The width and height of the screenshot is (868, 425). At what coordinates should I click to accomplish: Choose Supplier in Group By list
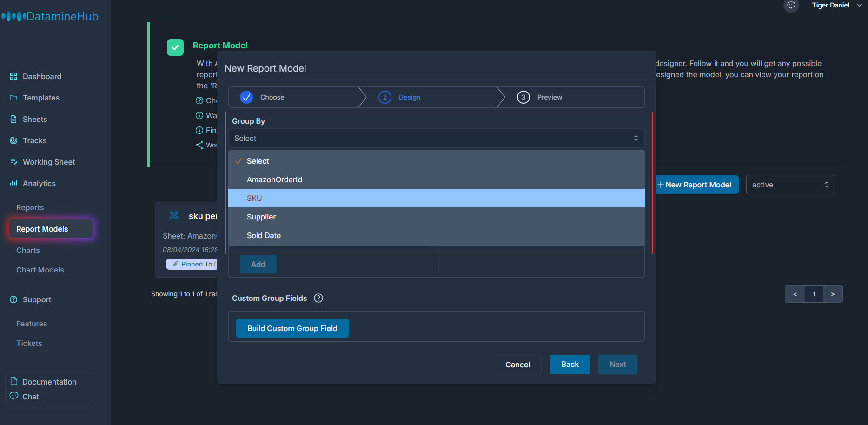coord(436,217)
